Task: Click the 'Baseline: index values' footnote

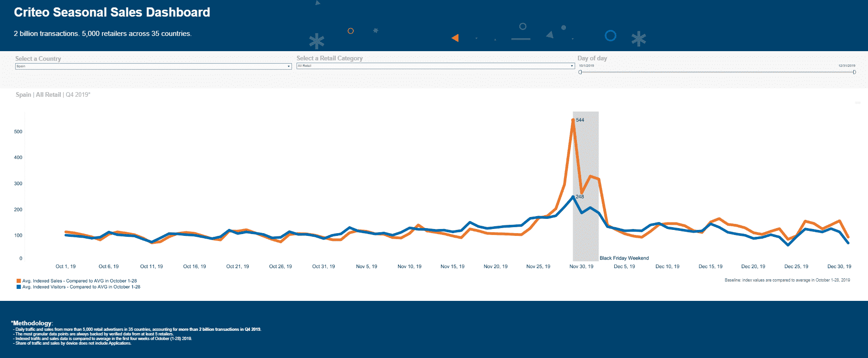Action: 787,280
